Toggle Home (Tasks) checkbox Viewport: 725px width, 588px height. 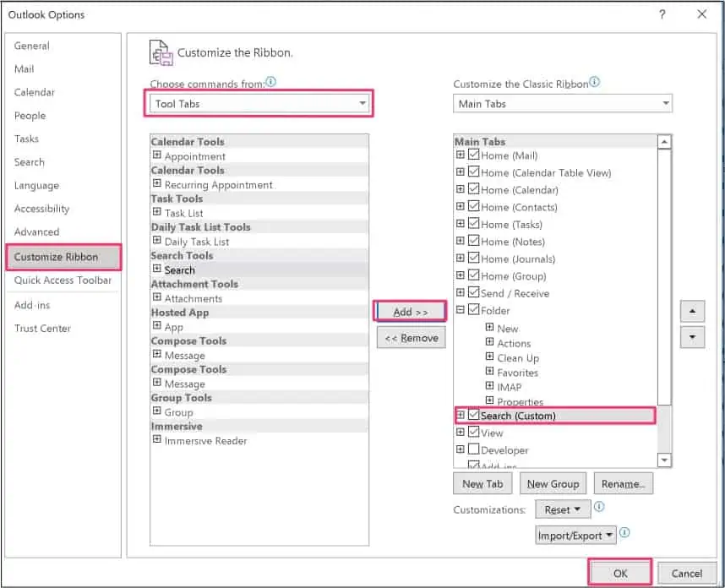[x=473, y=223]
